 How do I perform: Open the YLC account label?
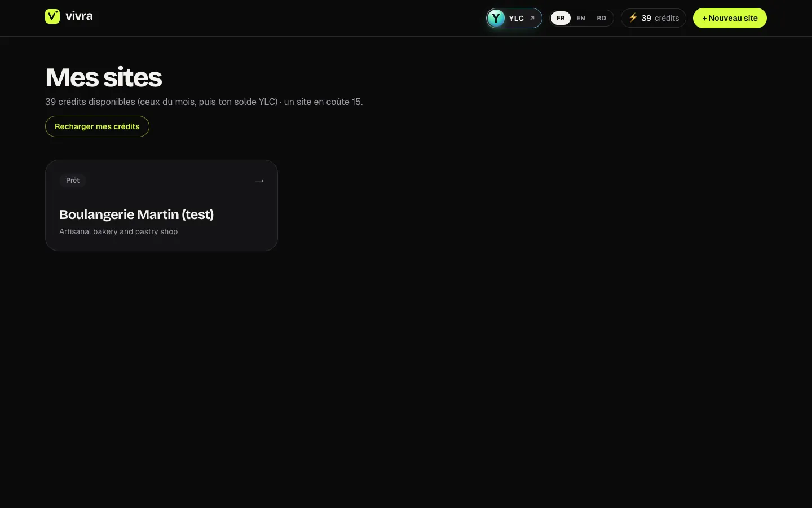516,18
